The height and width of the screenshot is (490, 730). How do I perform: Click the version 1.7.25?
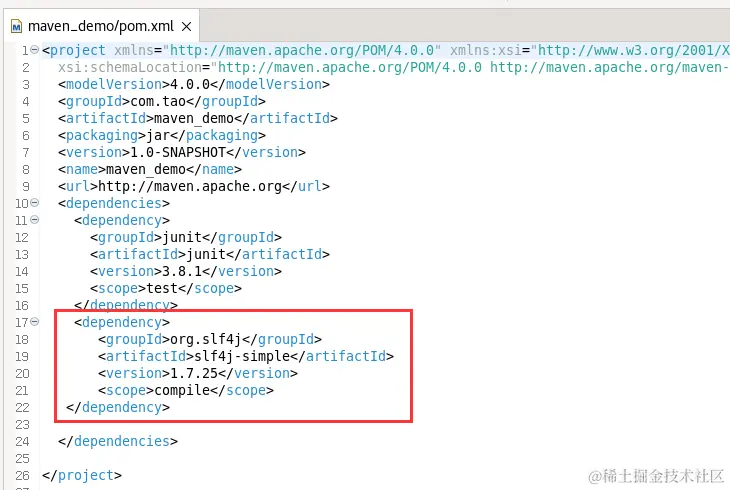(x=194, y=373)
